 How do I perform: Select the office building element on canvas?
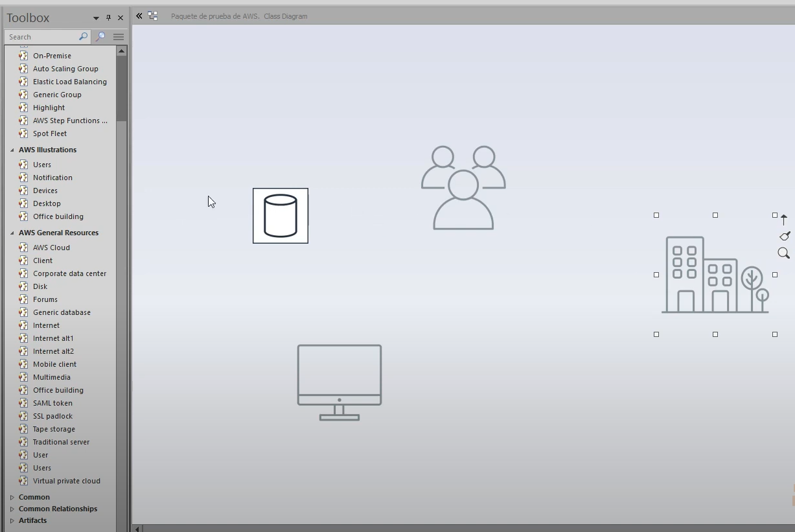click(715, 275)
